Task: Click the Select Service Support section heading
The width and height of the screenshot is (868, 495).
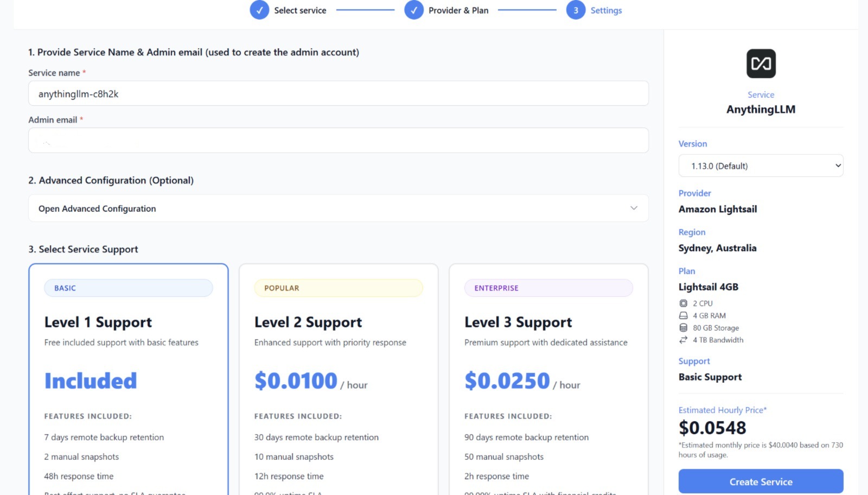Action: (x=84, y=249)
